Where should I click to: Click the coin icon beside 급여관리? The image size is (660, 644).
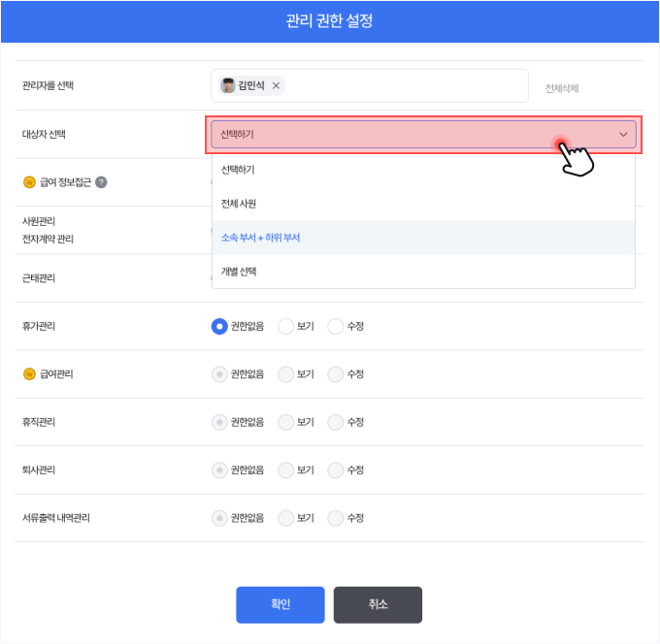[29, 374]
